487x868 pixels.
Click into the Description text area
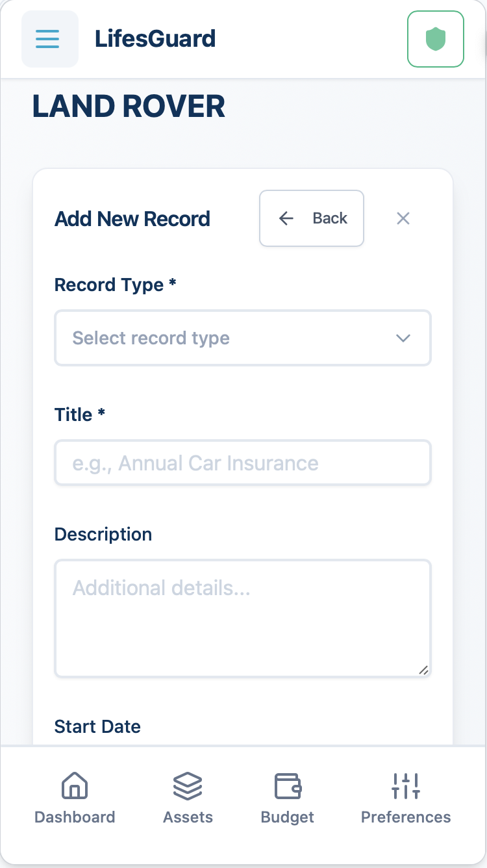242,619
